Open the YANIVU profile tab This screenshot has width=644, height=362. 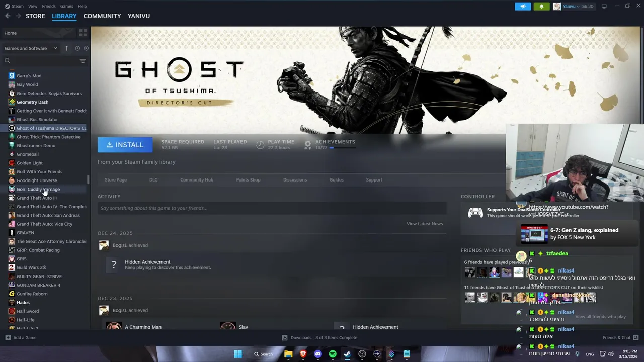click(x=139, y=16)
